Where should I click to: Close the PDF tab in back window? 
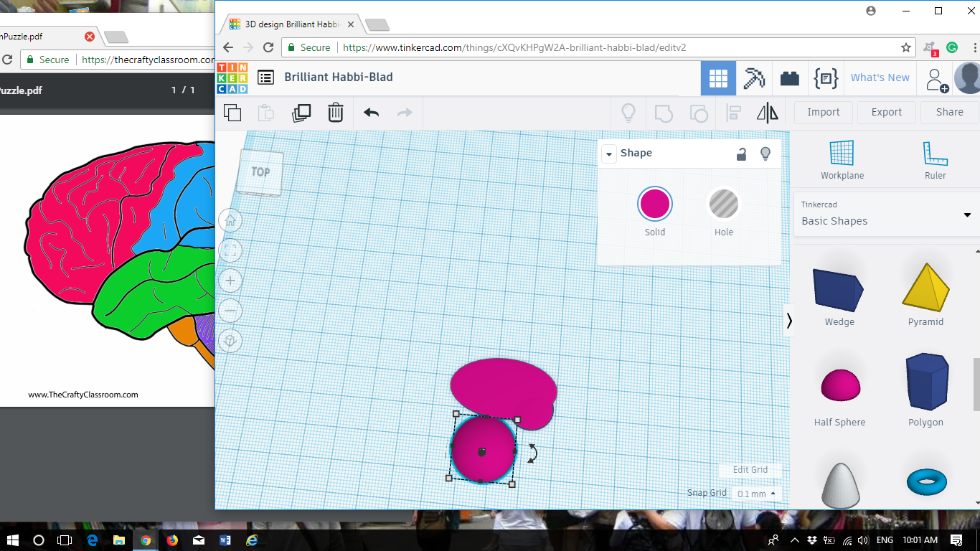point(90,37)
